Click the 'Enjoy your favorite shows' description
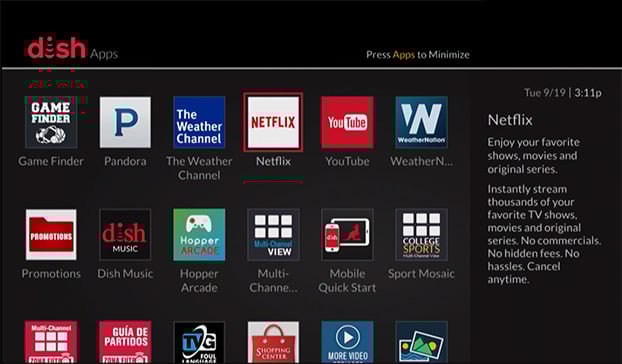The width and height of the screenshot is (622, 364). (534, 155)
